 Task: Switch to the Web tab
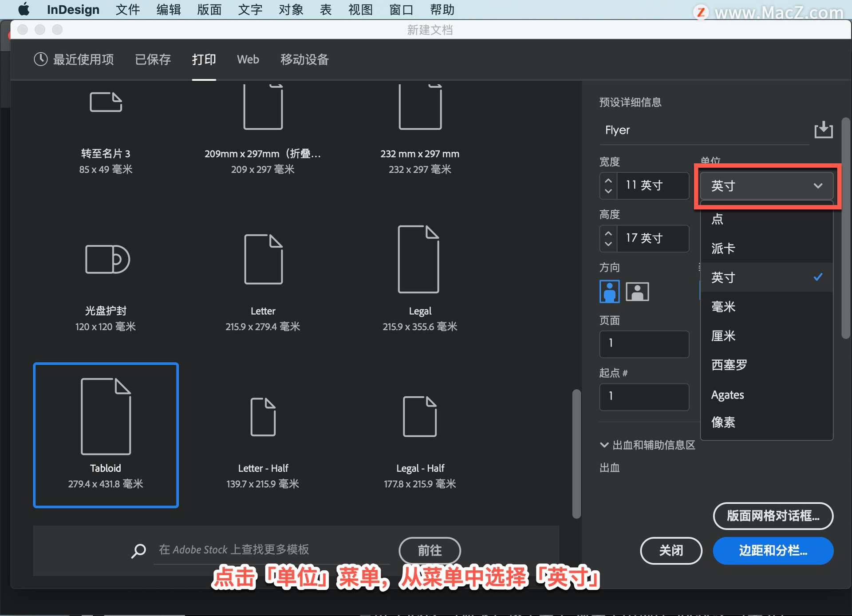(248, 59)
